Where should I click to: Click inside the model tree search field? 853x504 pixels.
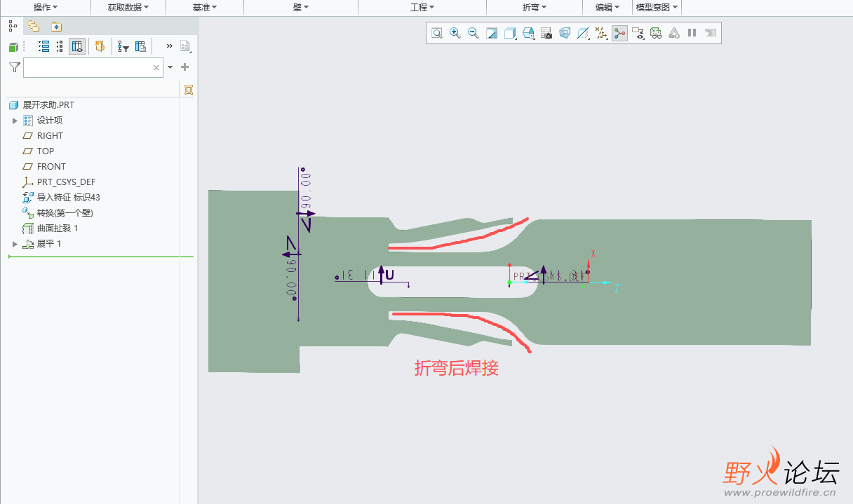pos(93,67)
